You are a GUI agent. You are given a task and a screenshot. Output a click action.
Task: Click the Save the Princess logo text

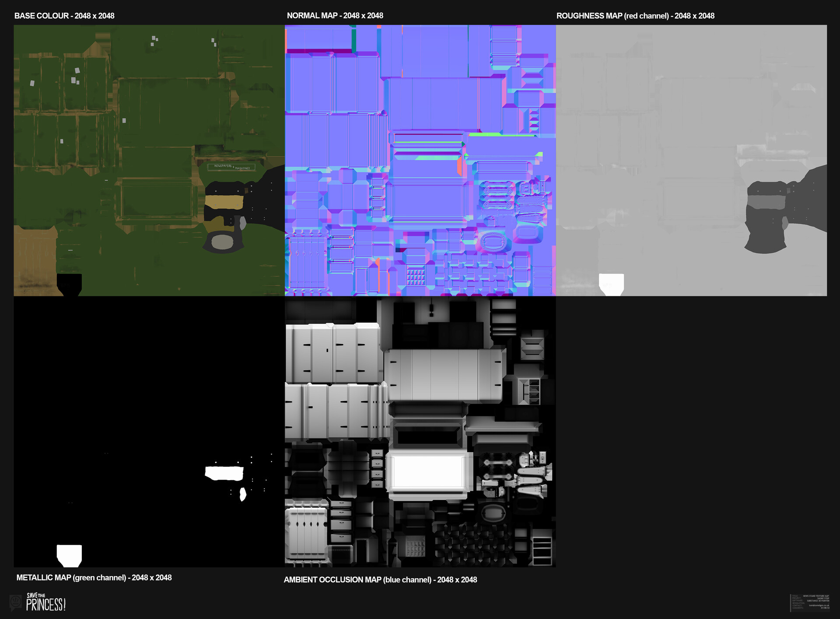point(45,603)
